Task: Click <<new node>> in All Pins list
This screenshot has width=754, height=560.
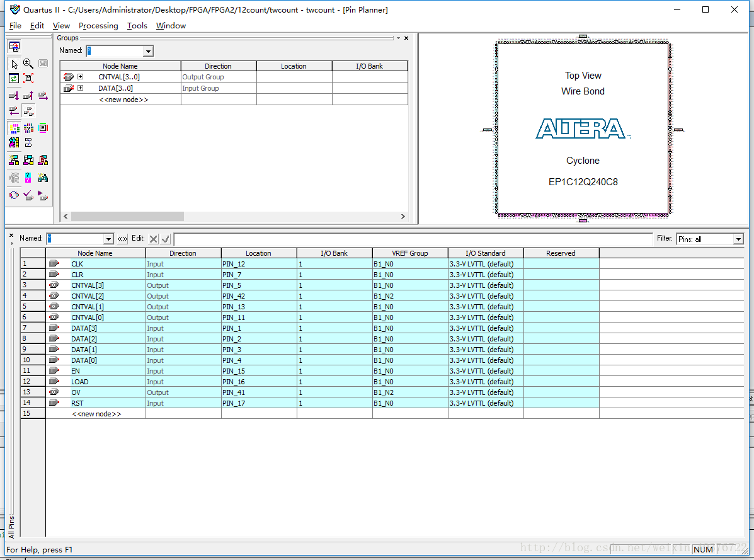Action: (x=96, y=414)
